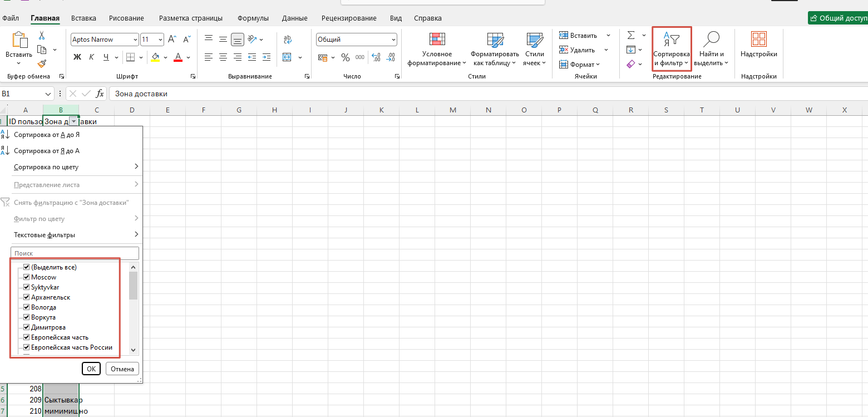The height and width of the screenshot is (417, 868).
Task: Toggle bold formatting (Ж)
Action: coord(77,57)
